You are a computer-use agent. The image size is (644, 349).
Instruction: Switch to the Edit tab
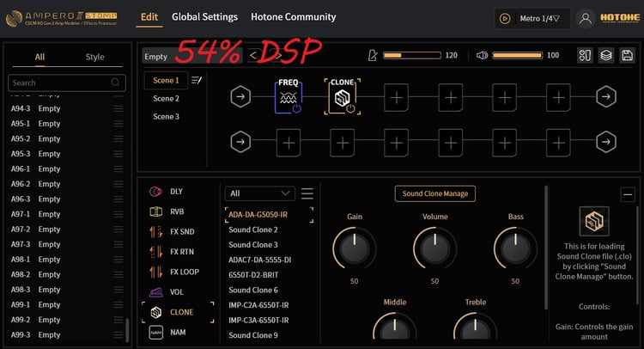[149, 17]
